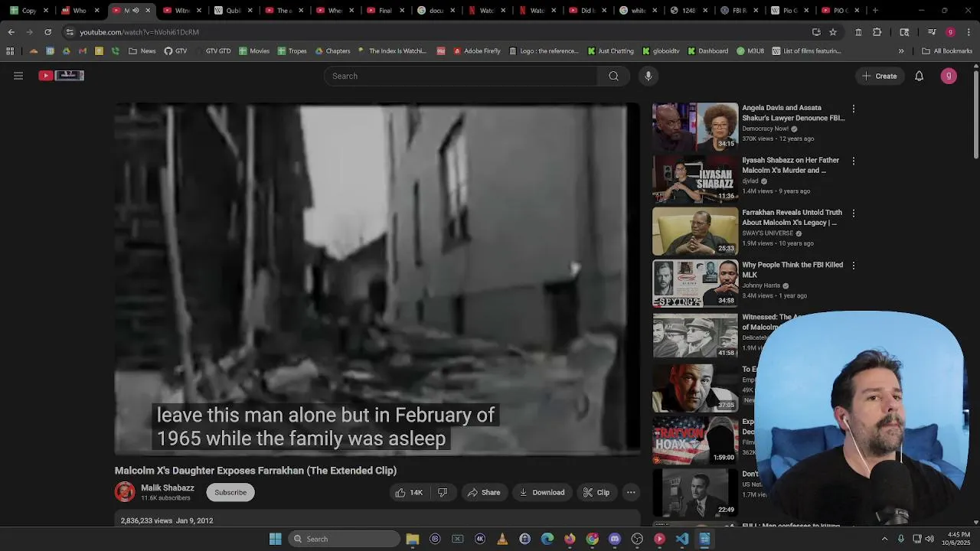This screenshot has height=551, width=980.
Task: Focus the YouTube search field
Action: tap(461, 76)
